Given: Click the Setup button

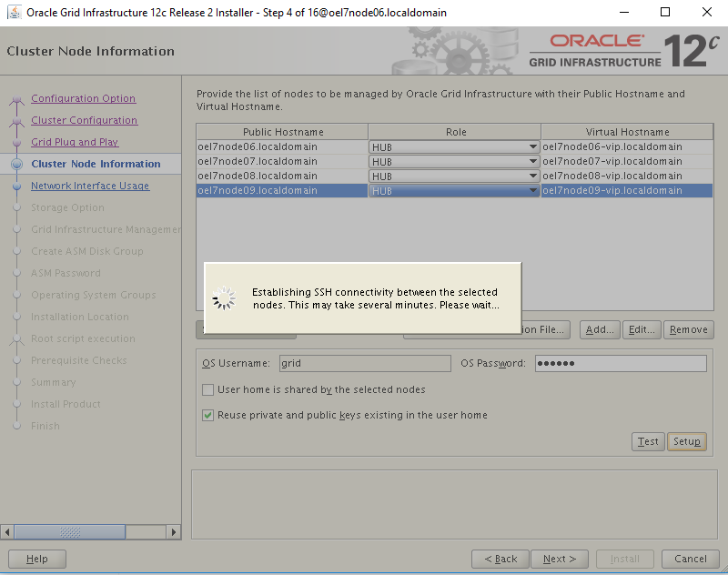Looking at the screenshot, I should (686, 442).
